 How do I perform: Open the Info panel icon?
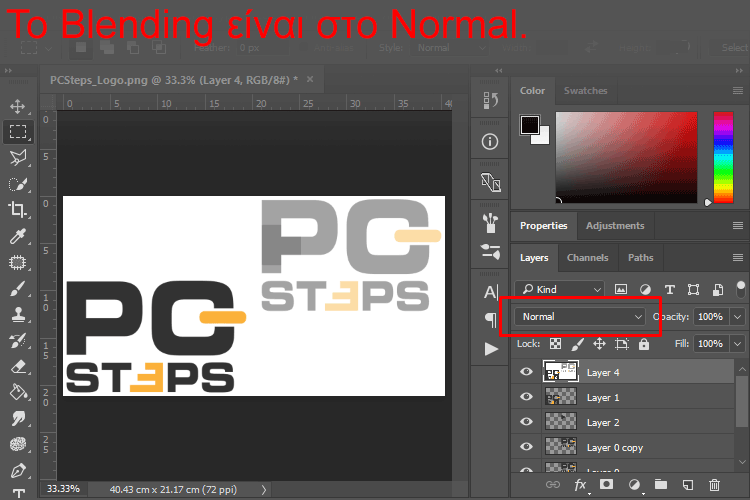(490, 142)
